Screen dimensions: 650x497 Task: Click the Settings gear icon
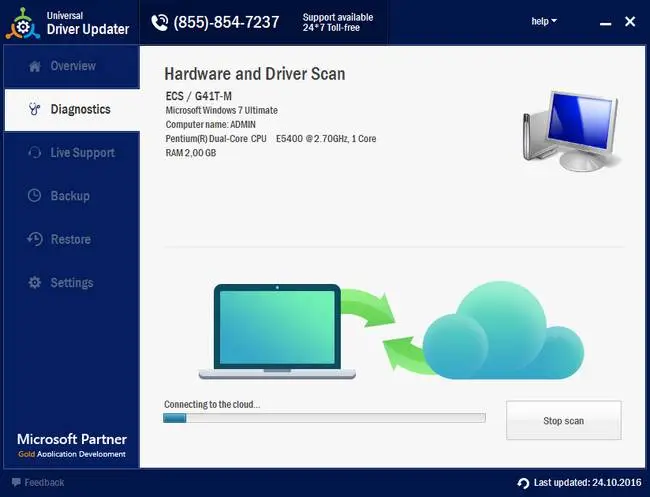(34, 282)
